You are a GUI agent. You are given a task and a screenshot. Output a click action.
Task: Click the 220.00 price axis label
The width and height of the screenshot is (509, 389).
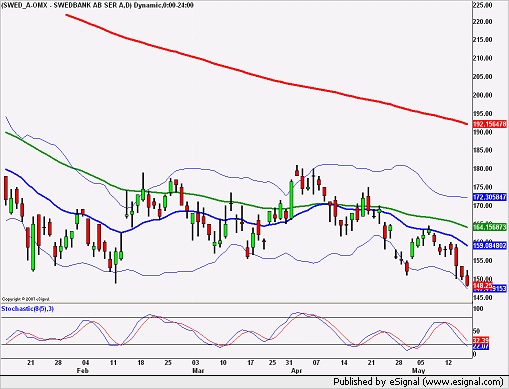483,22
